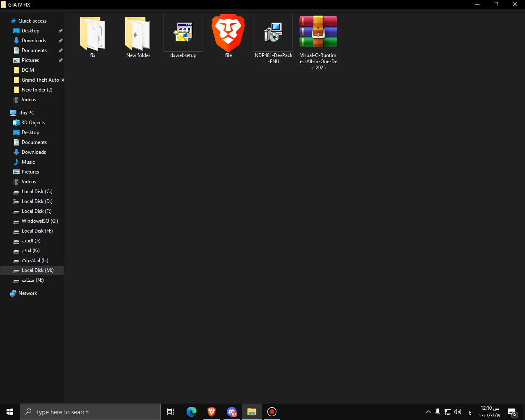Screen dimensions: 525x420
Task: Select the 'New folder' folder icon
Action: click(x=138, y=34)
